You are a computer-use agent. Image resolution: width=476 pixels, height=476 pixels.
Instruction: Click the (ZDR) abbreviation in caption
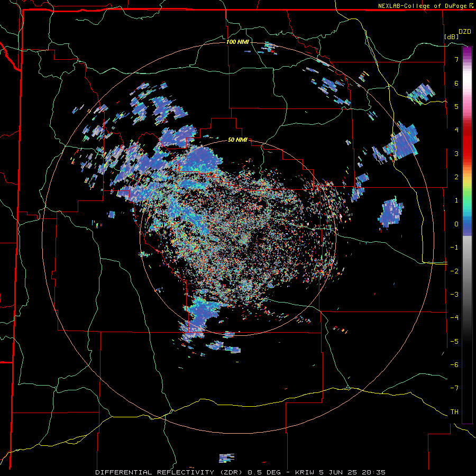pyautogui.click(x=231, y=472)
